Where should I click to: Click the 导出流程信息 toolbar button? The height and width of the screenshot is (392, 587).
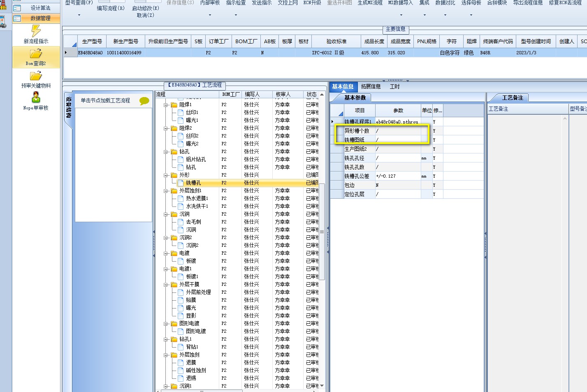(x=528, y=3)
